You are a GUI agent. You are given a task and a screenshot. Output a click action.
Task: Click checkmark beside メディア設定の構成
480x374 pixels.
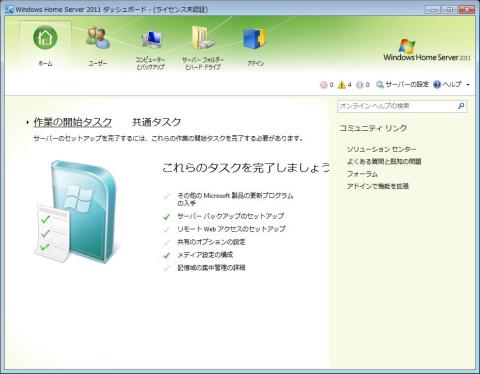tap(167, 256)
